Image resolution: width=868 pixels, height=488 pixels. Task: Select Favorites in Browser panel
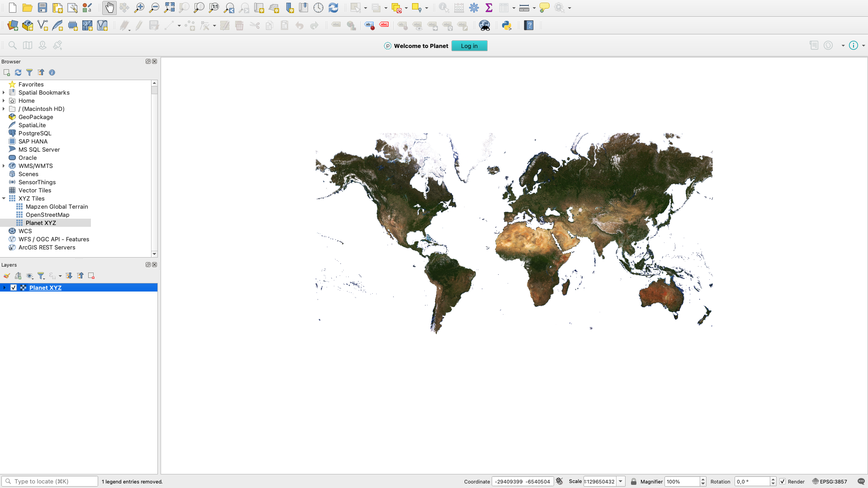(31, 84)
